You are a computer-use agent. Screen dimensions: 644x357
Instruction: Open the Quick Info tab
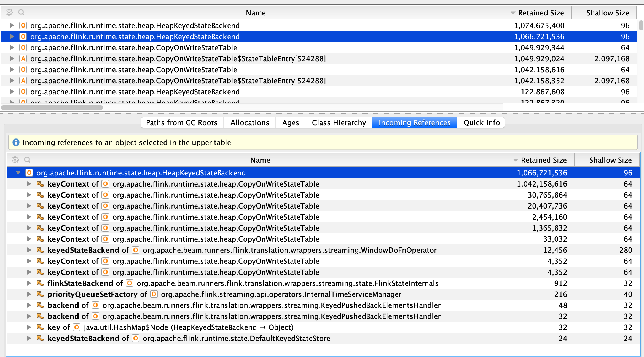[481, 122]
